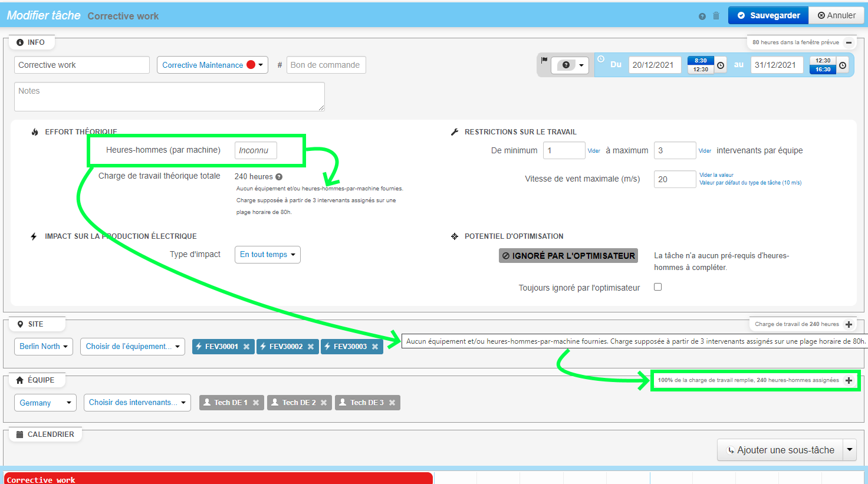The image size is (868, 484).
Task: Remove Tech DE 1 from the team
Action: pos(256,403)
